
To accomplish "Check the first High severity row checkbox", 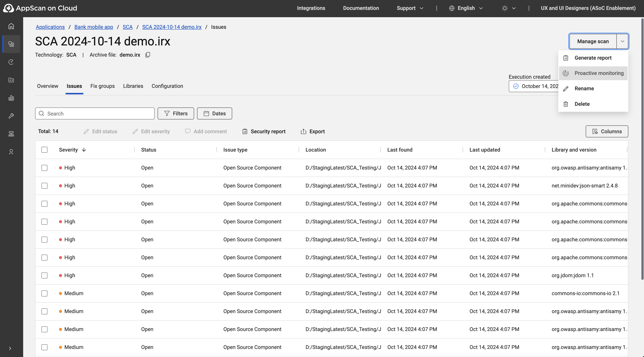I will [x=44, y=168].
